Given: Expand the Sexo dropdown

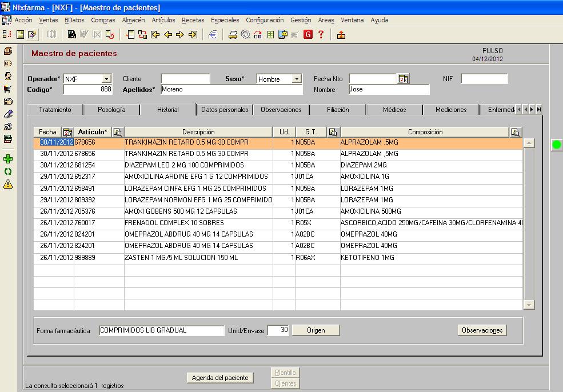Looking at the screenshot, I should [297, 79].
